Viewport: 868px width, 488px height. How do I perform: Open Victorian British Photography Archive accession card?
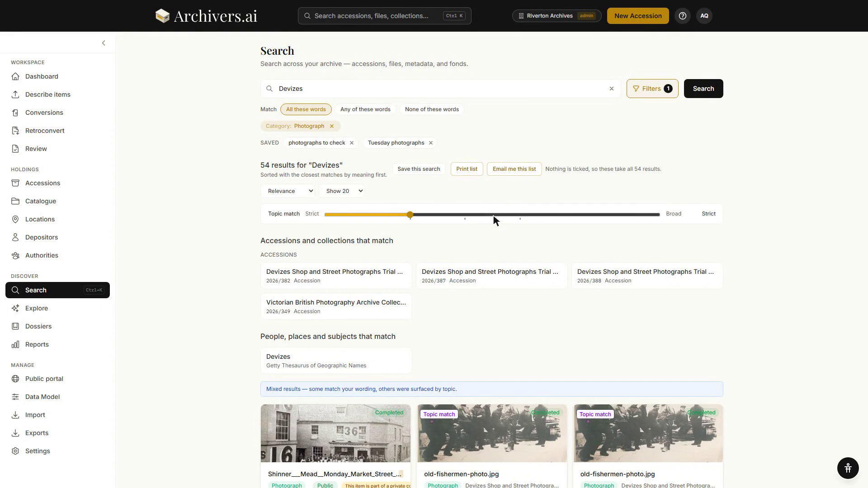pos(336,306)
